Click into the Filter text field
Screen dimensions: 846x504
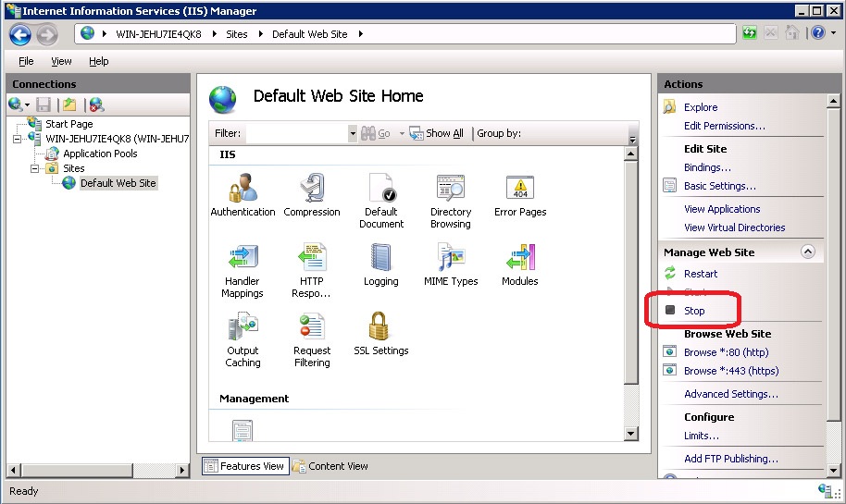297,133
